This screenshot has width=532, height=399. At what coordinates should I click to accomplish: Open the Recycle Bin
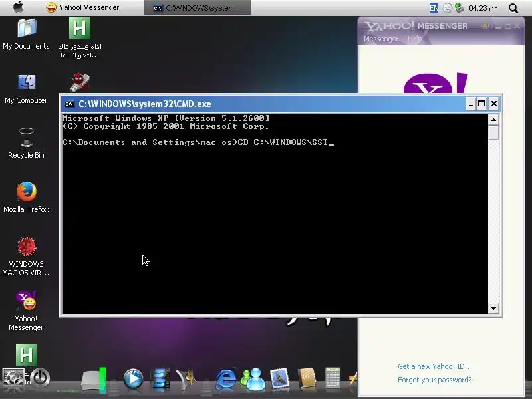[x=26, y=143]
